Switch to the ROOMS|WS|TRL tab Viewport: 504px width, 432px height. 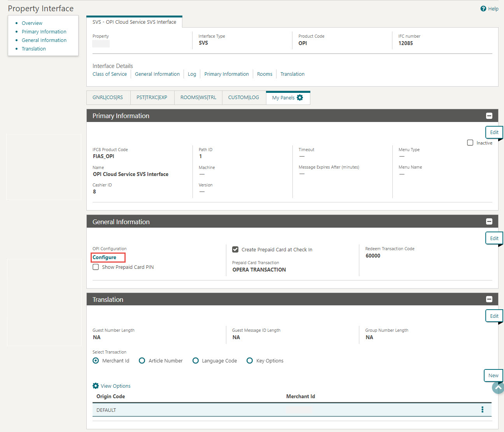click(198, 98)
